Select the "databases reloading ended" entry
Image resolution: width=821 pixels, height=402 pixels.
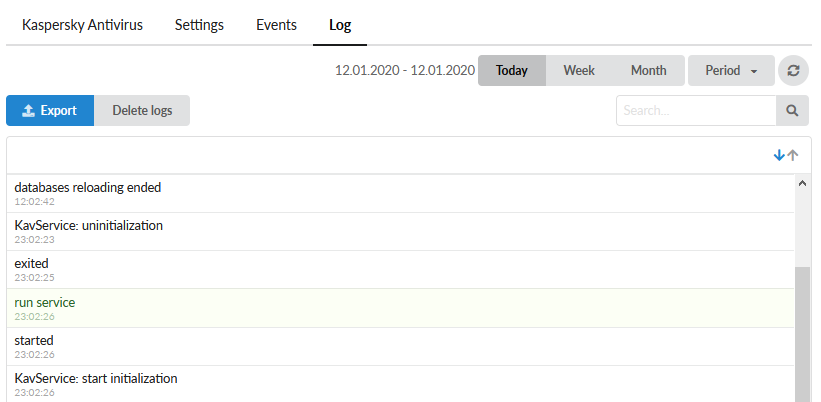(x=400, y=193)
